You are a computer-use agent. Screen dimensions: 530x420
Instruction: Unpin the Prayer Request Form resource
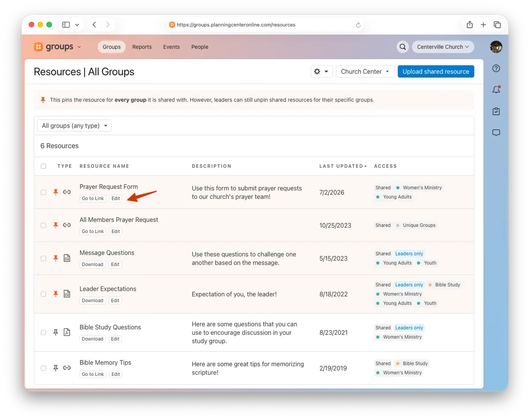(x=56, y=192)
